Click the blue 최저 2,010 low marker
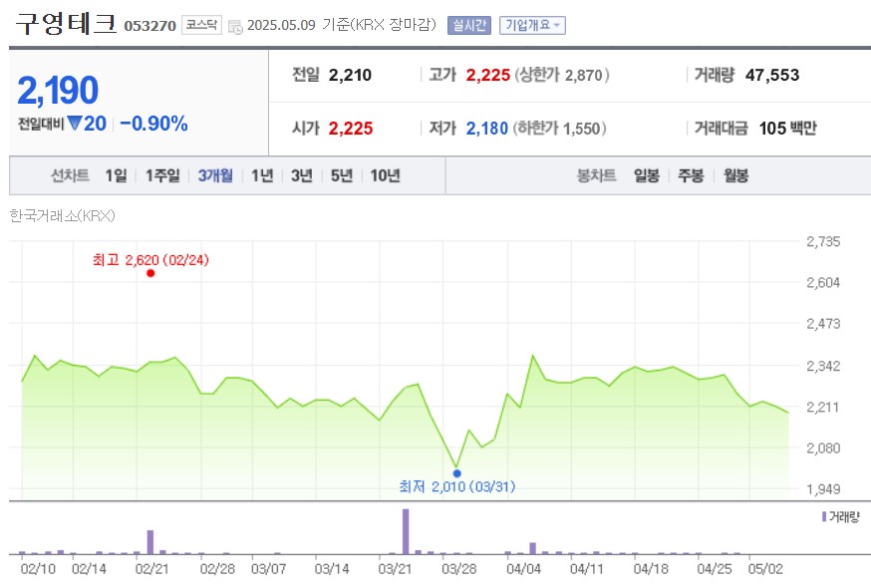 coord(456,473)
